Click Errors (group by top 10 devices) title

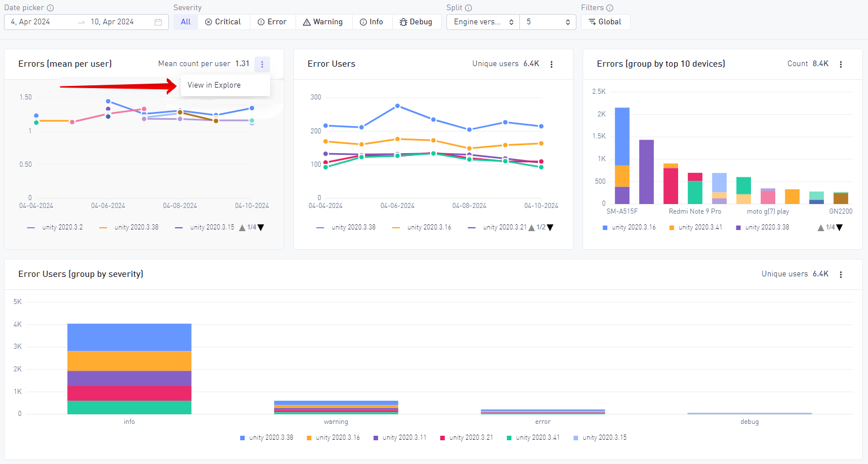click(x=661, y=64)
